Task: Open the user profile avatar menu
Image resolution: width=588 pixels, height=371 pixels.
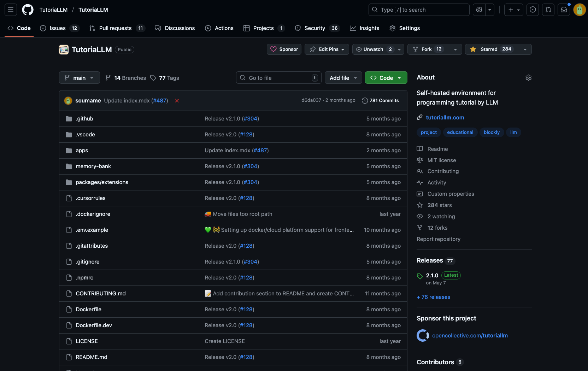Action: [580, 10]
